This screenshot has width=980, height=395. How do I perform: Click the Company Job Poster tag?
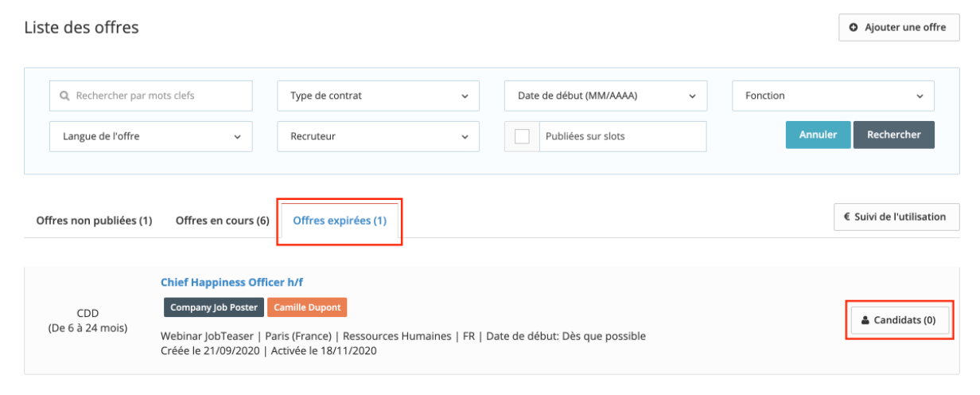(x=213, y=307)
